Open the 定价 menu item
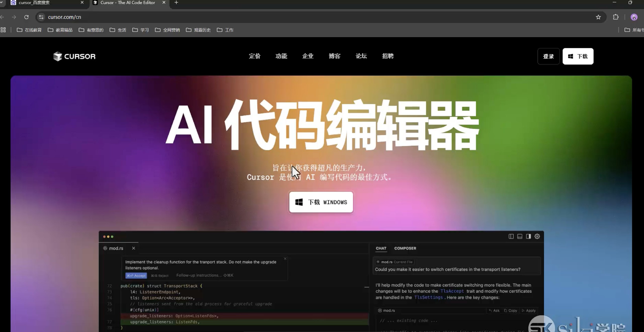The width and height of the screenshot is (644, 332). click(255, 56)
